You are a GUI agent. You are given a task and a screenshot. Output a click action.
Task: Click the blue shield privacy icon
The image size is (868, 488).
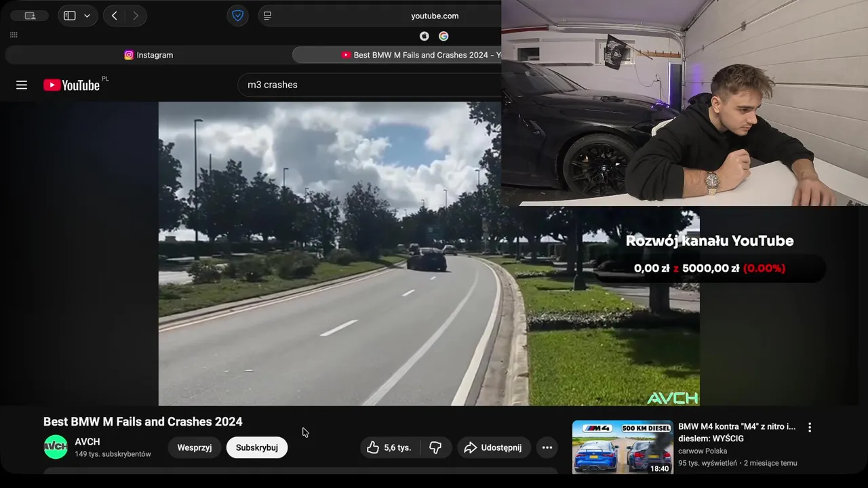pyautogui.click(x=238, y=16)
